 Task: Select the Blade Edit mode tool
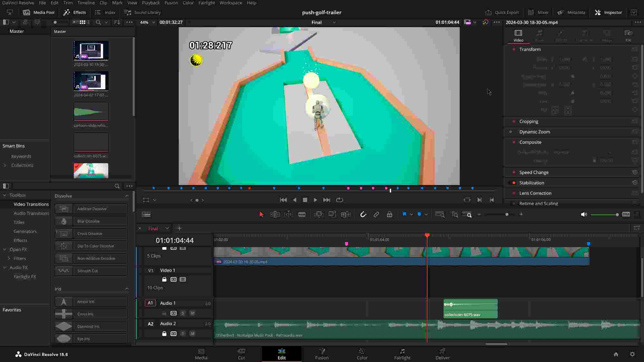click(302, 214)
